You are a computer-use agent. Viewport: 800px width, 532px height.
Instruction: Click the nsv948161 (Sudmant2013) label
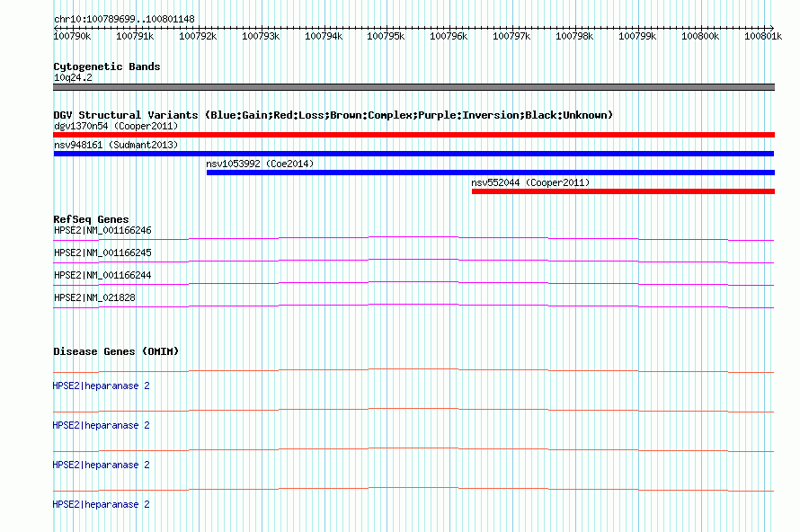point(116,145)
